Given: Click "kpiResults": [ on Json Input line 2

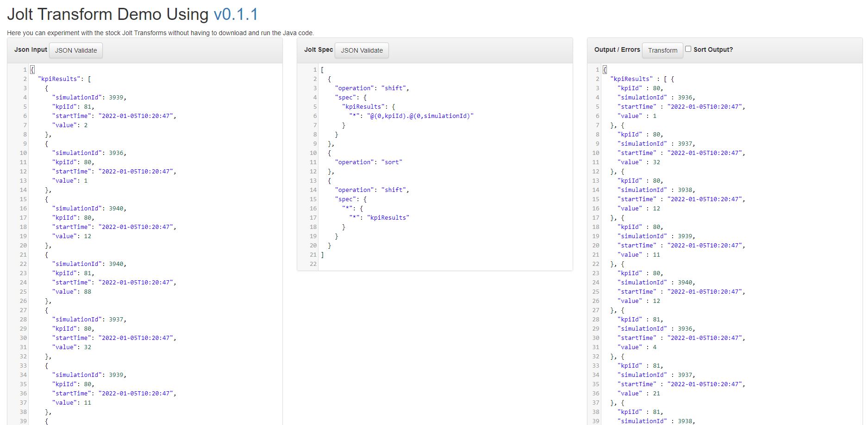Looking at the screenshot, I should [x=64, y=79].
